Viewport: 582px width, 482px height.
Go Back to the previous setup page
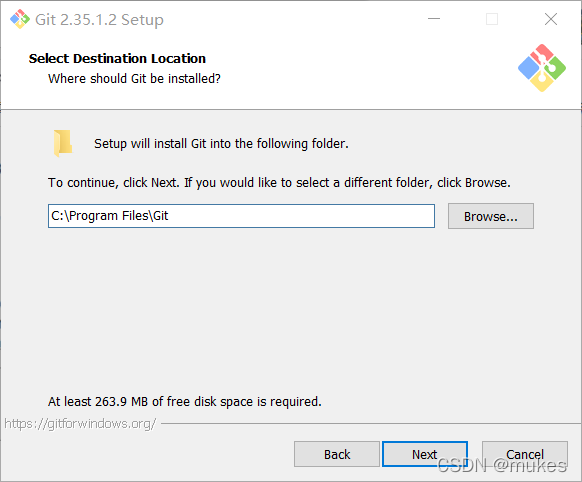[x=337, y=454]
